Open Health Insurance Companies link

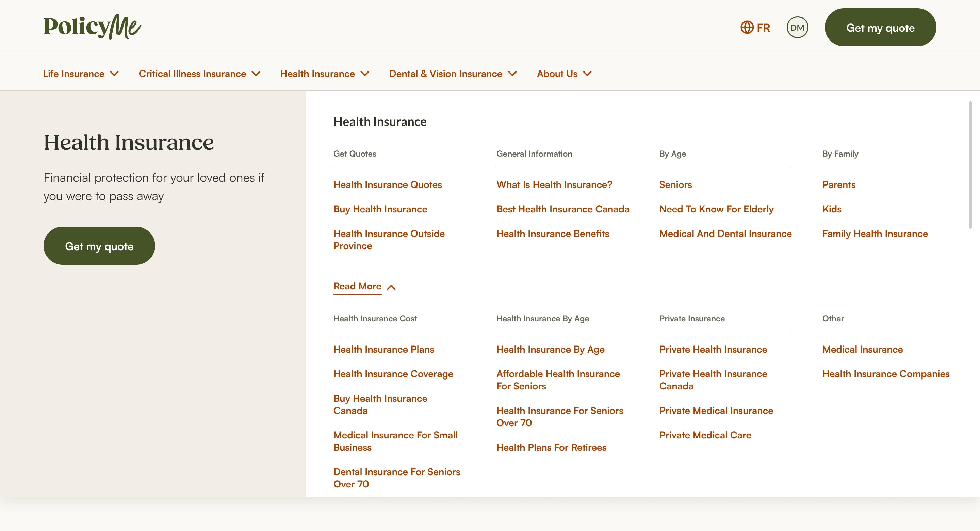coord(886,374)
